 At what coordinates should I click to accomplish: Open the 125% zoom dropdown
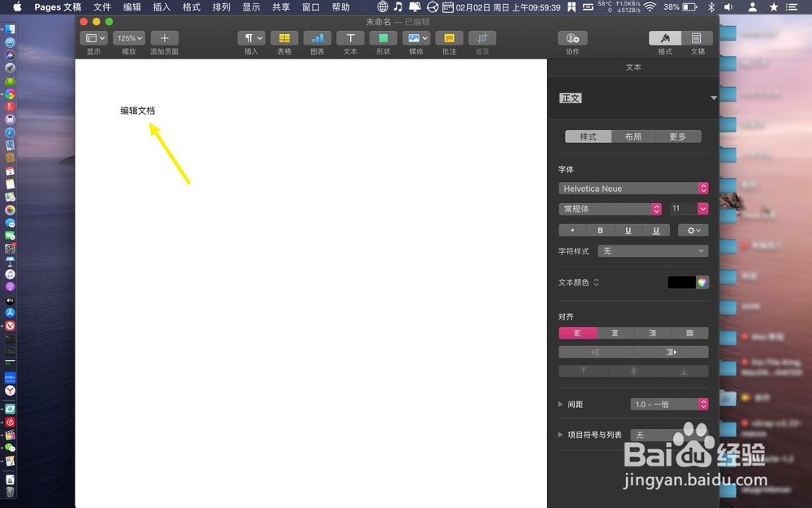coord(129,38)
